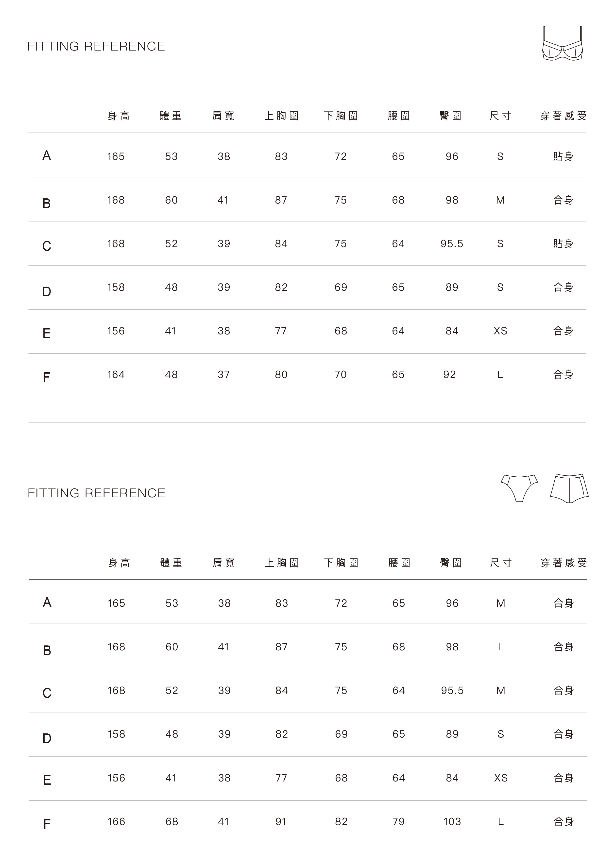616x866 pixels.
Task: Click the 臀圍 header in bottom table
Action: (451, 563)
